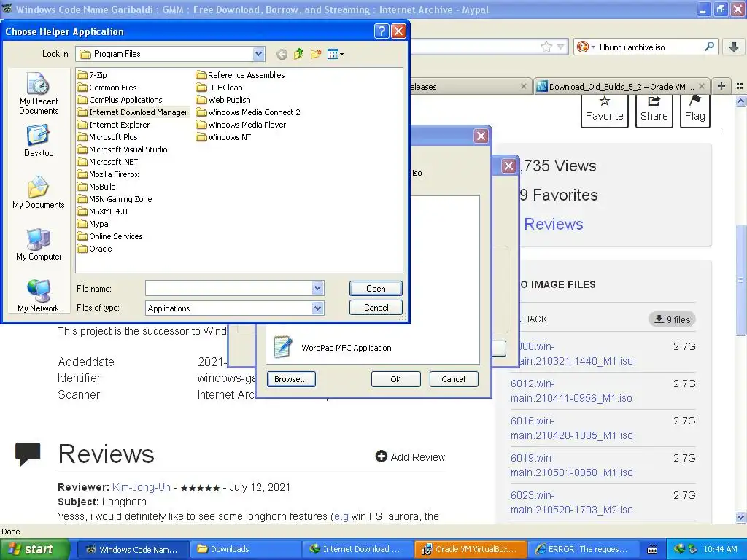Open reviewer Kim-Jong-Un profile link
Screen dimensions: 747x560
coord(141,487)
